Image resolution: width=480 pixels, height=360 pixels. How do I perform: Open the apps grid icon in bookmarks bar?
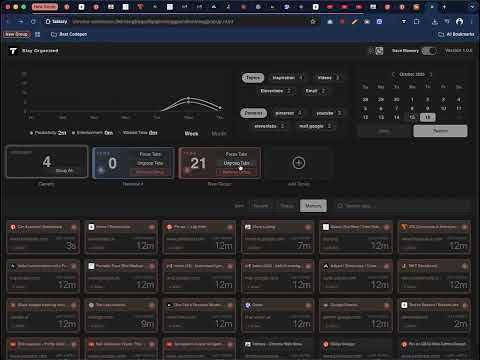(38, 34)
